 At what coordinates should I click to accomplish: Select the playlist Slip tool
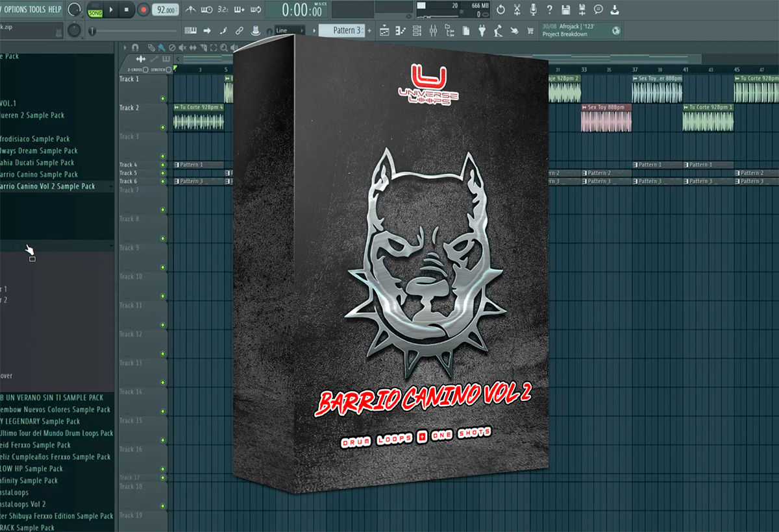193,47
